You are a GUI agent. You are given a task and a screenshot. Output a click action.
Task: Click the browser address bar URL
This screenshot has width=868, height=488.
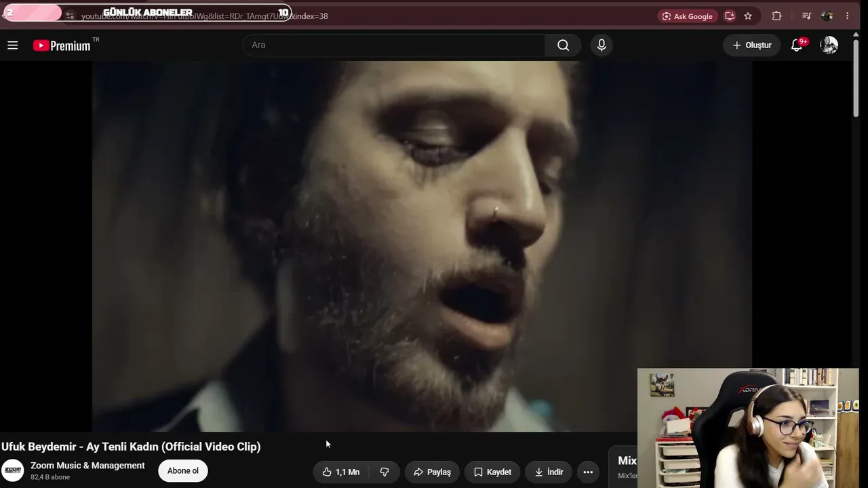pyautogui.click(x=204, y=16)
